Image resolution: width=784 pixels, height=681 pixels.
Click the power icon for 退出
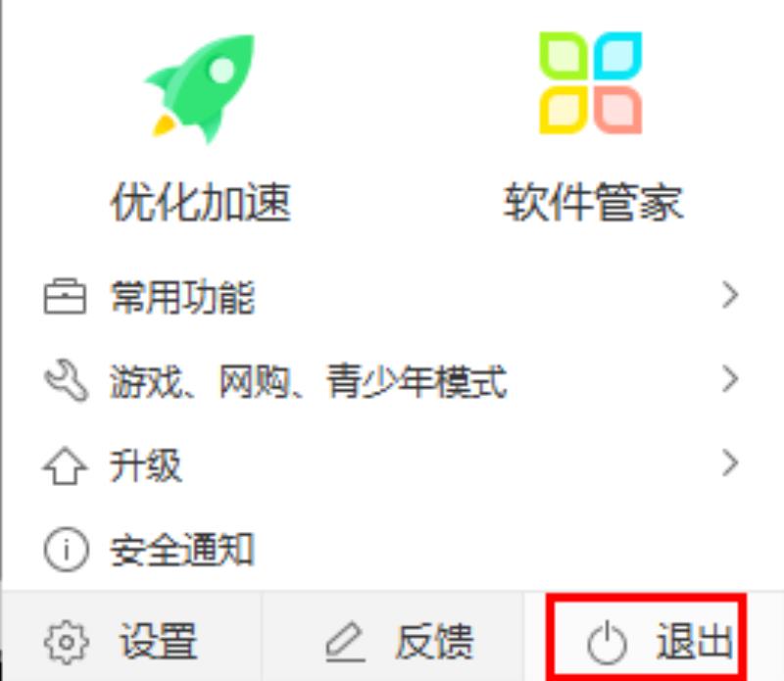pos(607,642)
